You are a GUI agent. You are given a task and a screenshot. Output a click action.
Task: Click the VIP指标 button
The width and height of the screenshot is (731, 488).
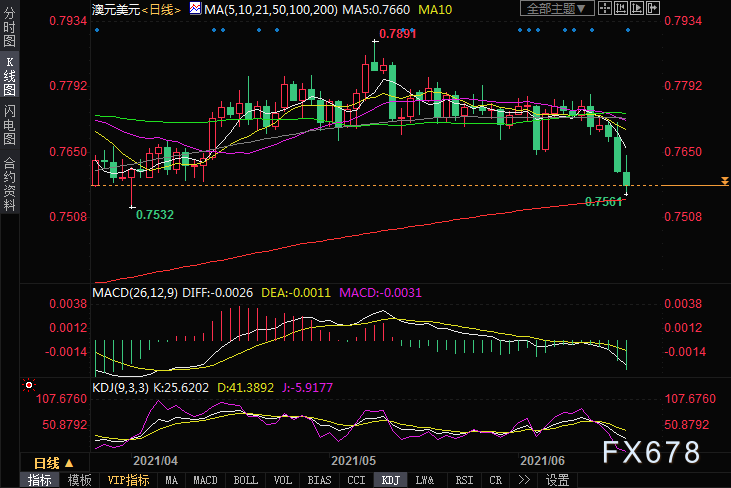128,480
